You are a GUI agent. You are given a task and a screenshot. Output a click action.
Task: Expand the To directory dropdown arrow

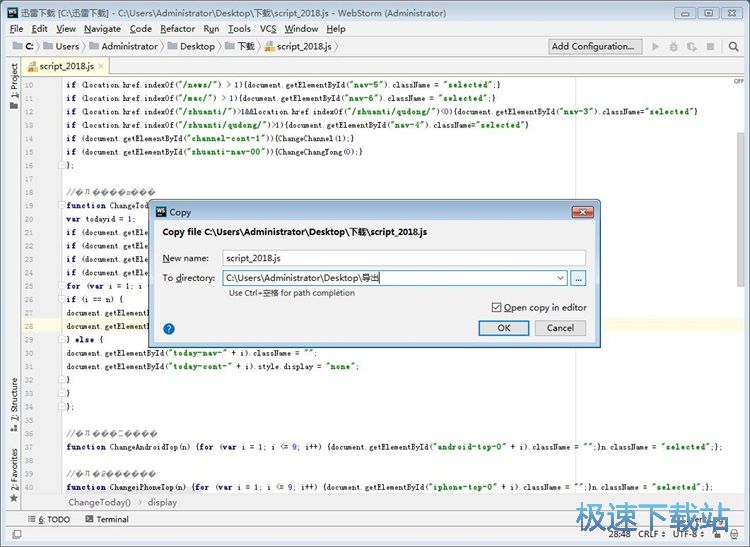pos(560,278)
